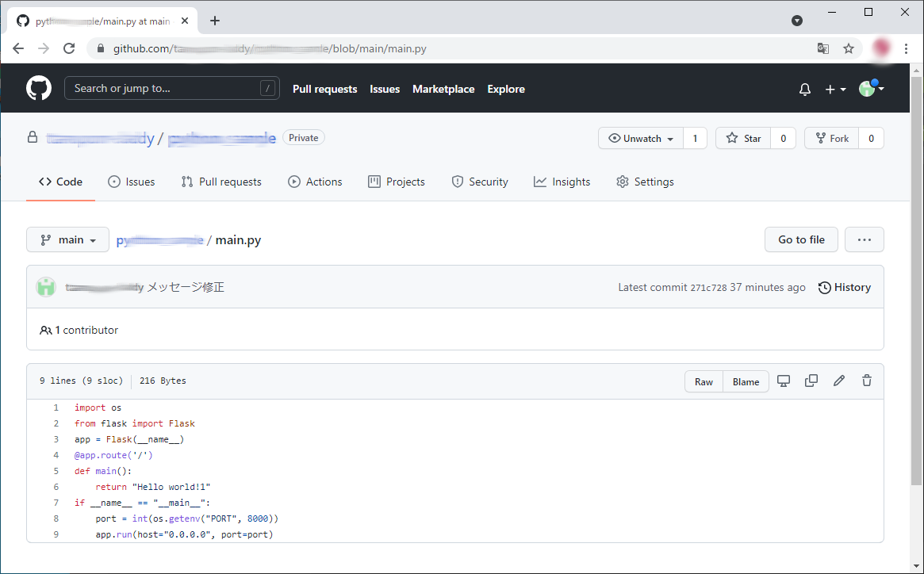The height and width of the screenshot is (574, 924).
Task: Delete this file with trash icon
Action: coord(867,381)
